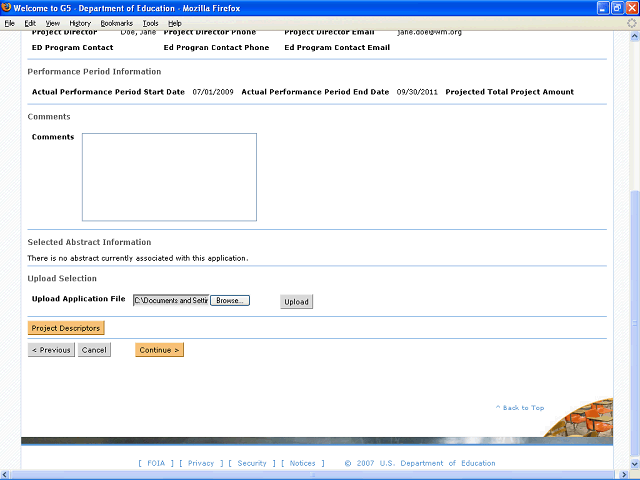Click the Browse... button
The height and width of the screenshot is (480, 640).
pos(230,300)
